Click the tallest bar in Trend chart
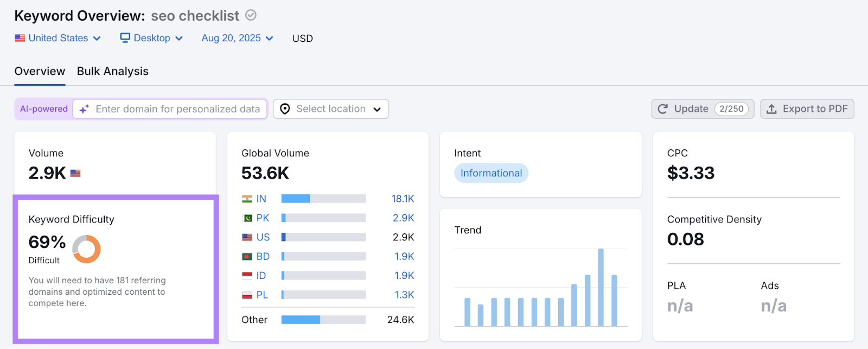The height and width of the screenshot is (349, 868). click(601, 288)
